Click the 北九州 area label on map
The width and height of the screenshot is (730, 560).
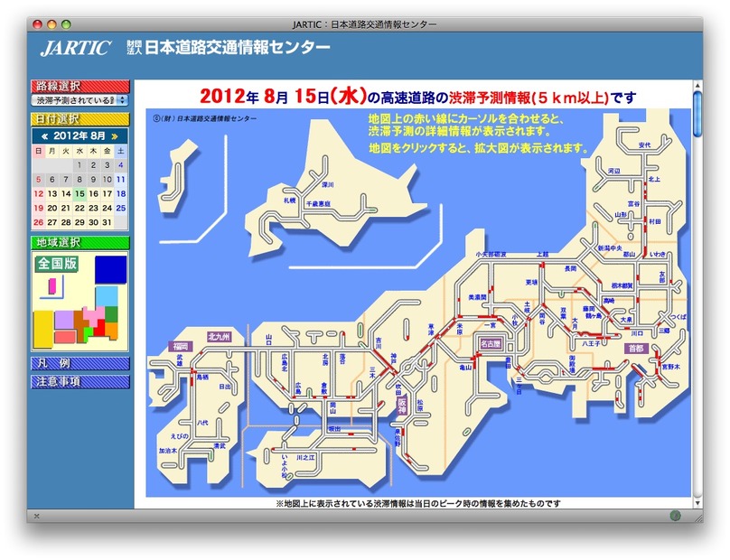click(x=220, y=336)
